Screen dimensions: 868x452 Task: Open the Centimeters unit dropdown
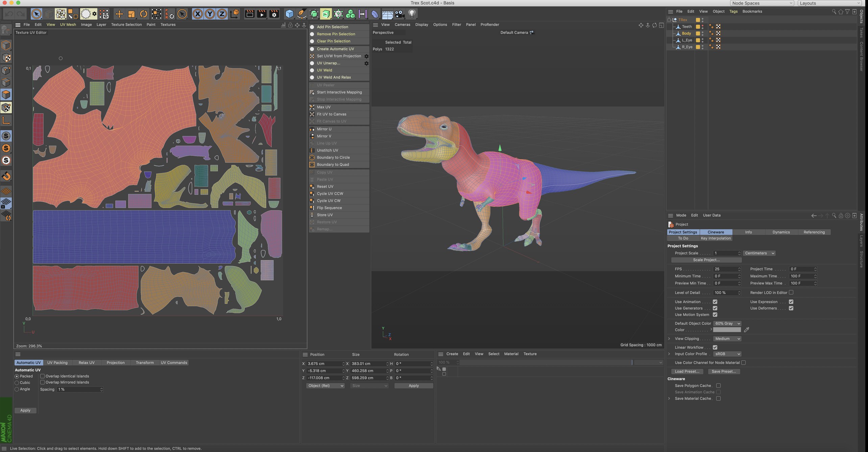pyautogui.click(x=759, y=253)
